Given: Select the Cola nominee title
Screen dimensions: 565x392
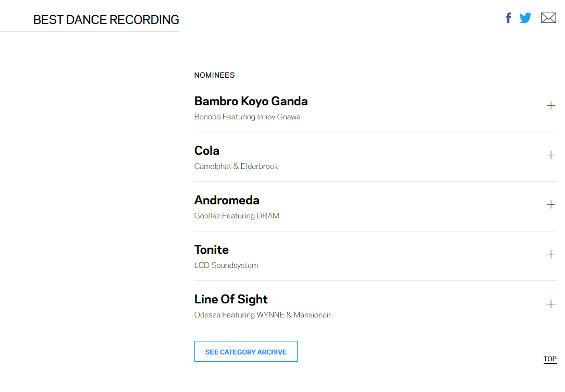Looking at the screenshot, I should coord(207,151).
